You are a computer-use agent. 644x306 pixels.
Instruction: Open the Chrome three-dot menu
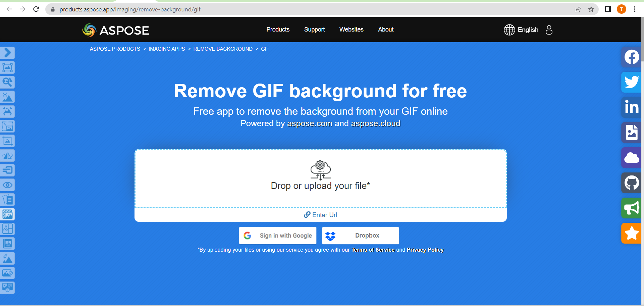pos(635,9)
